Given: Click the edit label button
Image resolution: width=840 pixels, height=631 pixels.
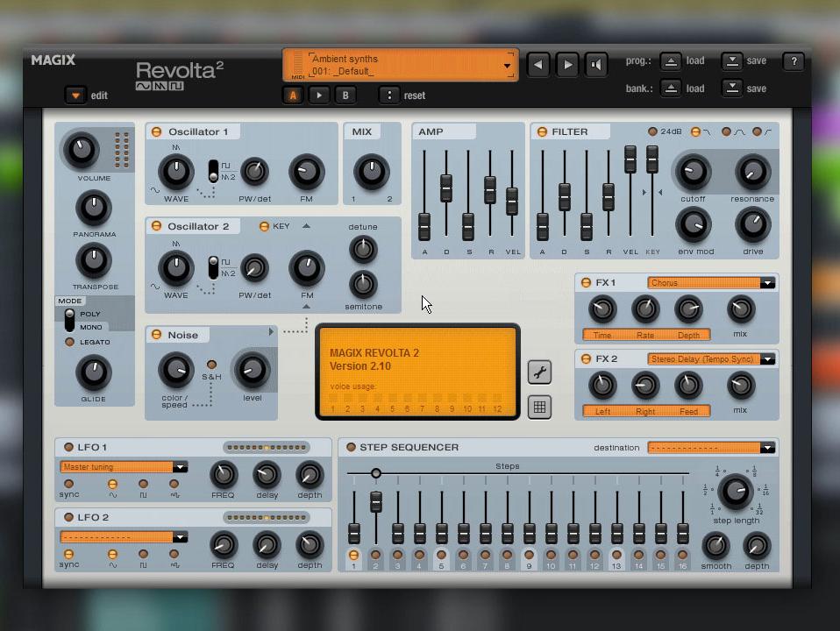Looking at the screenshot, I should click(99, 96).
